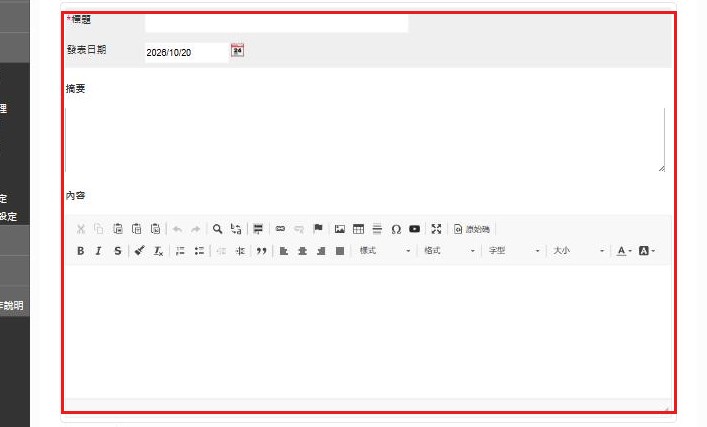Embed a YouTube video
The image size is (707, 427).
coord(414,229)
